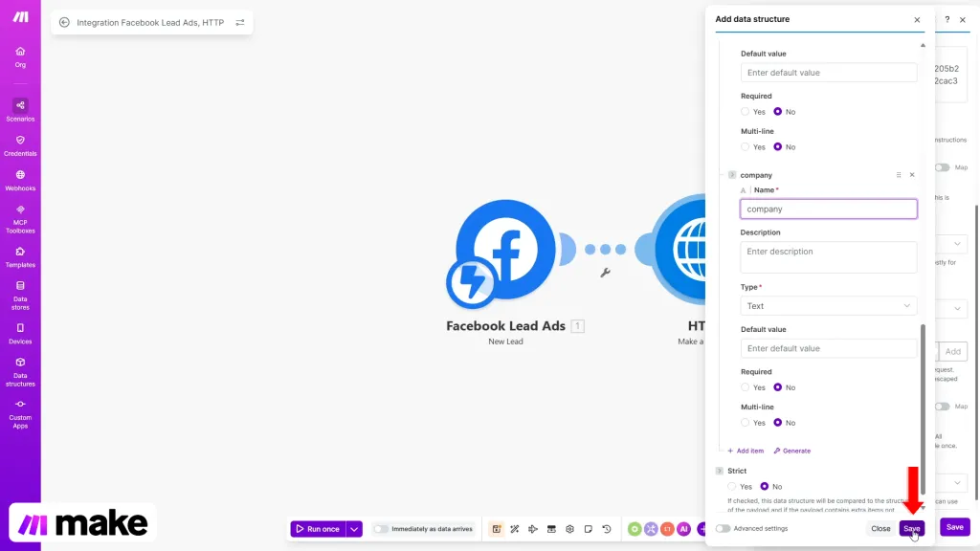Click the orange circle text parser icon
Viewport: 980px width, 551px height.
(x=667, y=529)
